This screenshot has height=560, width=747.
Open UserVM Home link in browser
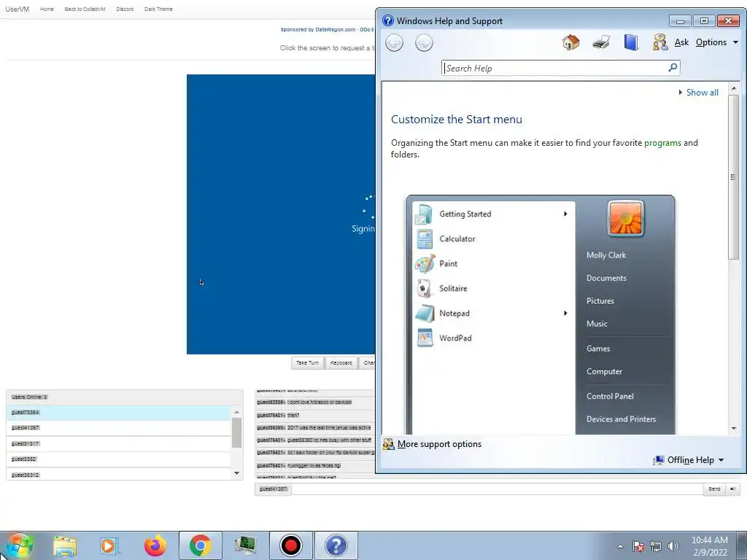pyautogui.click(x=47, y=9)
